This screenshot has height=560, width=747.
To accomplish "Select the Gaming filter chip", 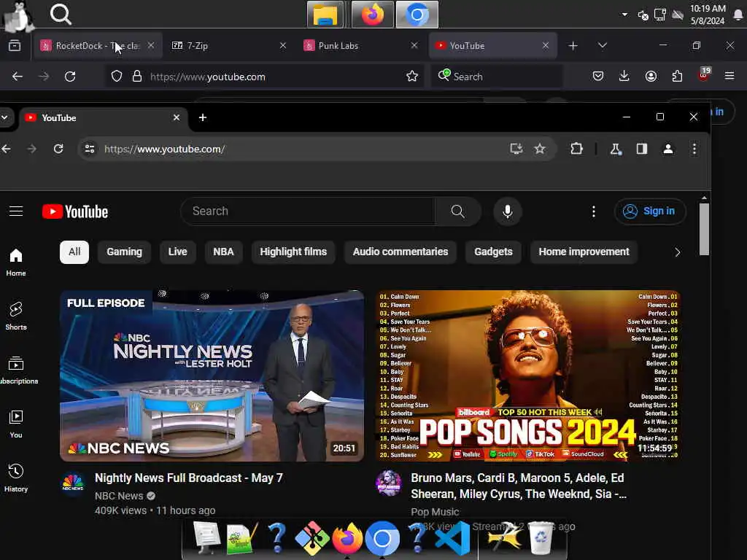I will pos(124,252).
